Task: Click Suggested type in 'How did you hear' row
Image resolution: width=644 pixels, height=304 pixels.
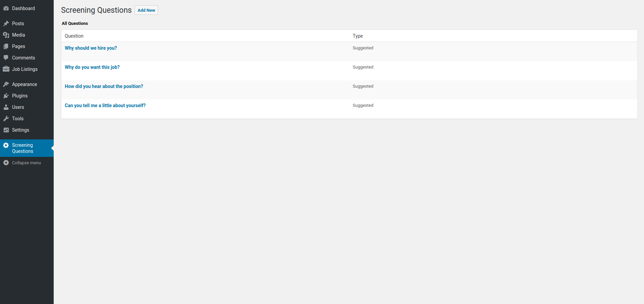Action: [x=363, y=86]
